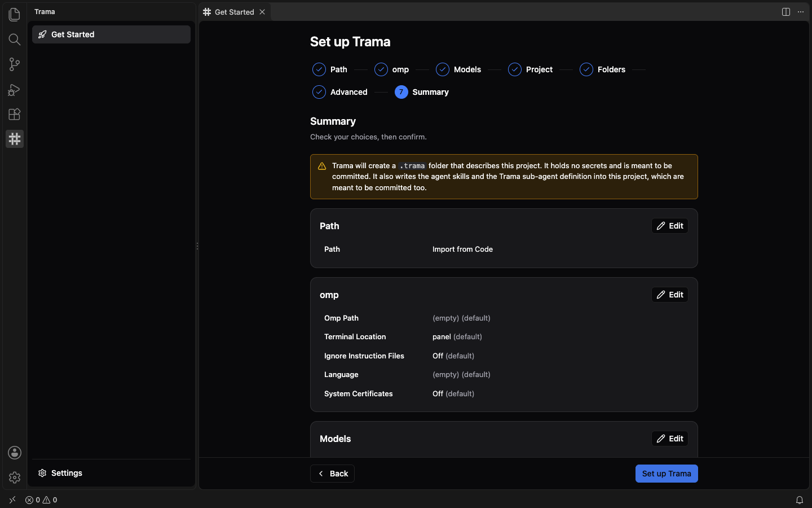Select the Trama hash icon in activity bar
The height and width of the screenshot is (508, 812).
[15, 139]
